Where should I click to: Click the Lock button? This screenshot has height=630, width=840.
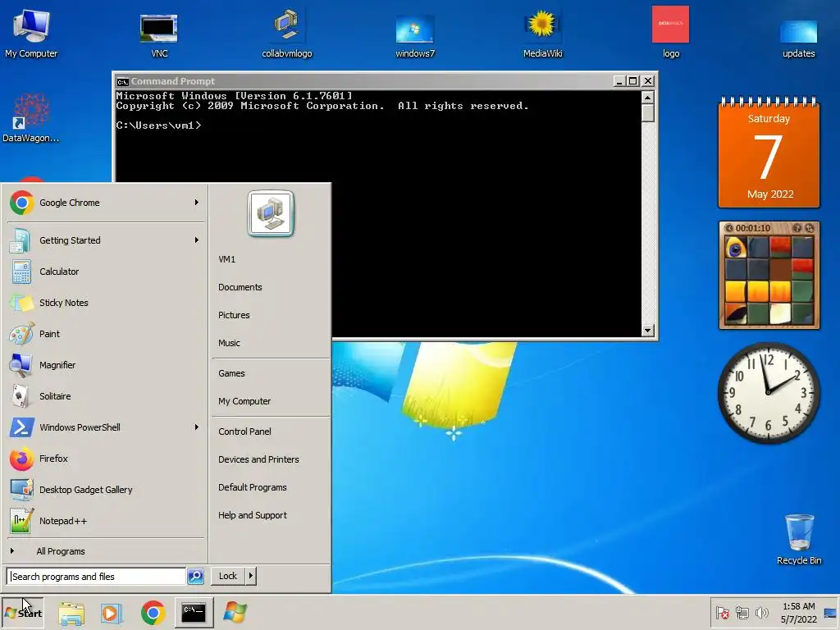228,576
